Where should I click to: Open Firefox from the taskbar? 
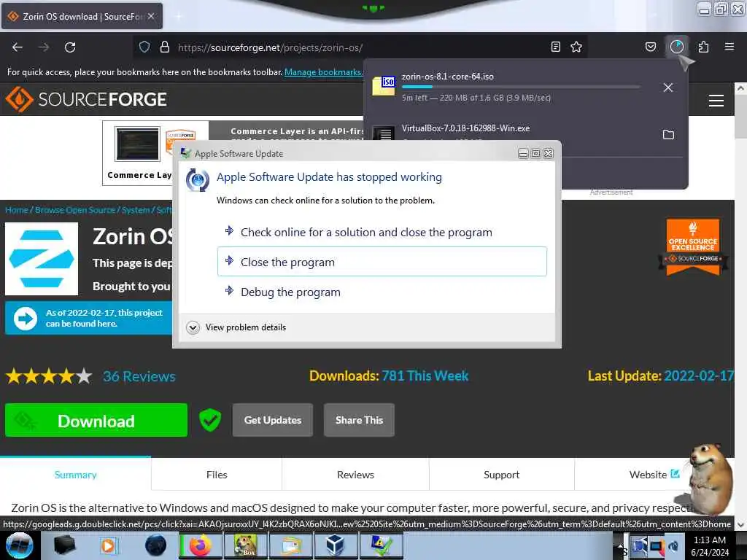pyautogui.click(x=201, y=545)
